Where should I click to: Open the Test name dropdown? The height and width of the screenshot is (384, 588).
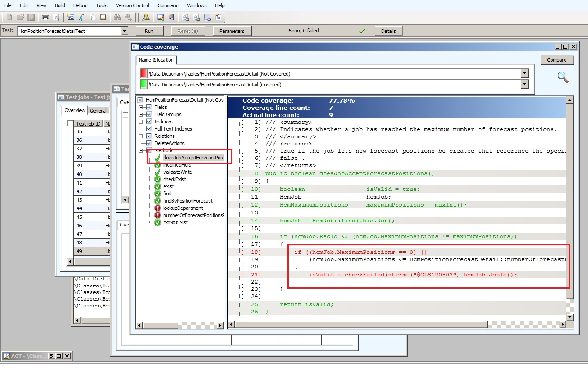(125, 31)
